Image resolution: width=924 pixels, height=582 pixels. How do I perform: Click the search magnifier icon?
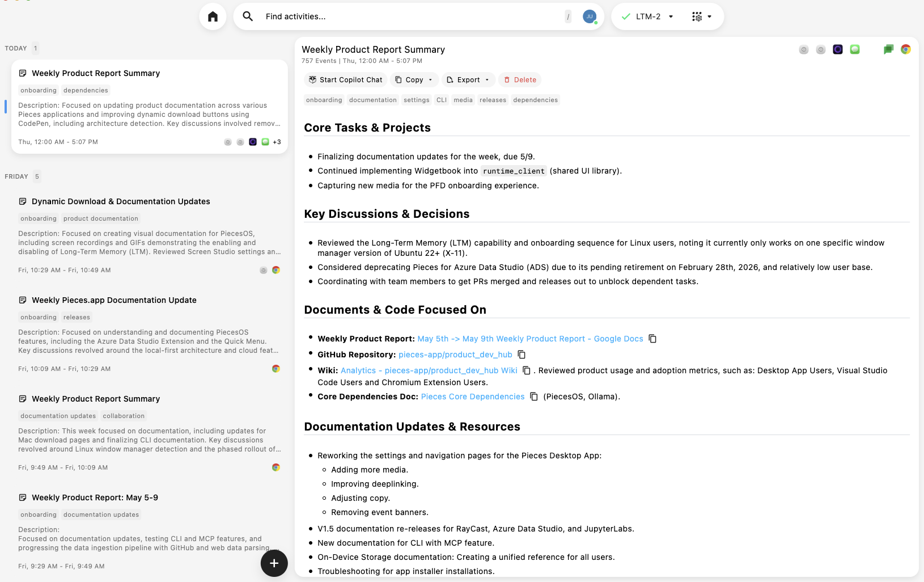coord(248,16)
